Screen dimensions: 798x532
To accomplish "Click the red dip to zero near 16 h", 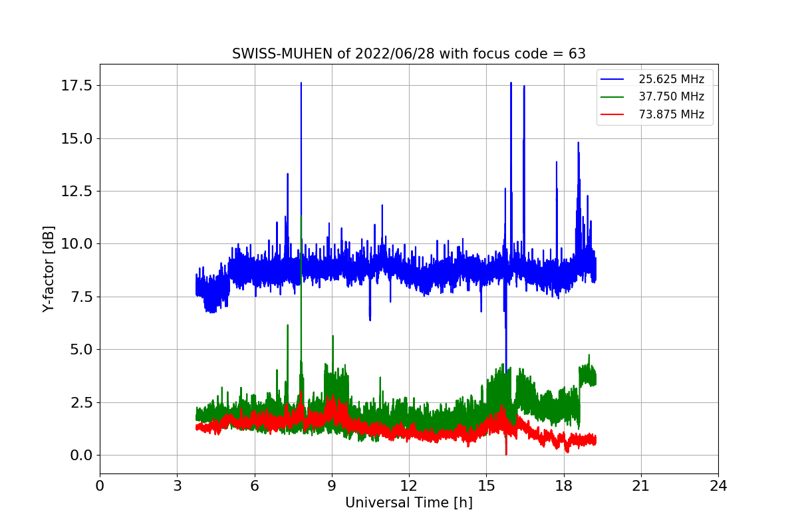I will 506,453.
